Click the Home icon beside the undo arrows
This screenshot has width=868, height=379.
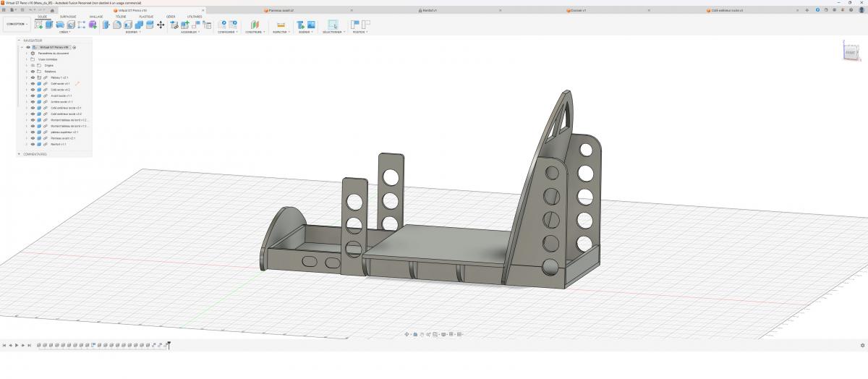(x=52, y=10)
